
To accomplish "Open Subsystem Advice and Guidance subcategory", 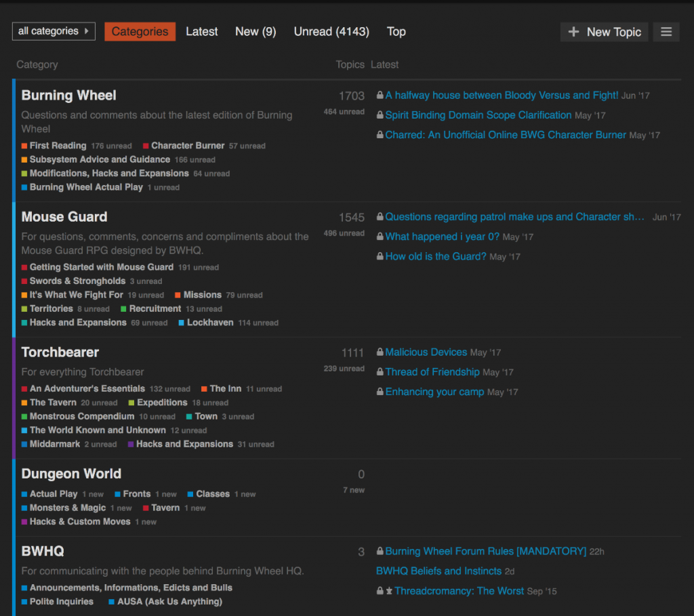I will tap(100, 159).
